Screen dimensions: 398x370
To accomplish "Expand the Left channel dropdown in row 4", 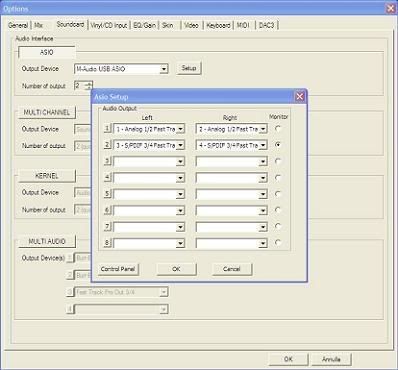I will click(149, 178).
